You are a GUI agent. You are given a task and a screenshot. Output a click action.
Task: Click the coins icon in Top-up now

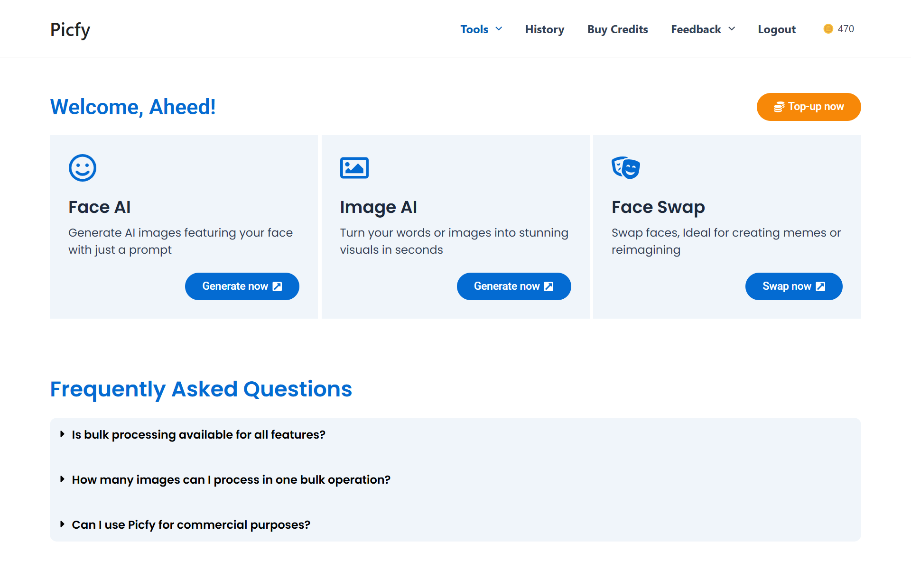(x=779, y=107)
